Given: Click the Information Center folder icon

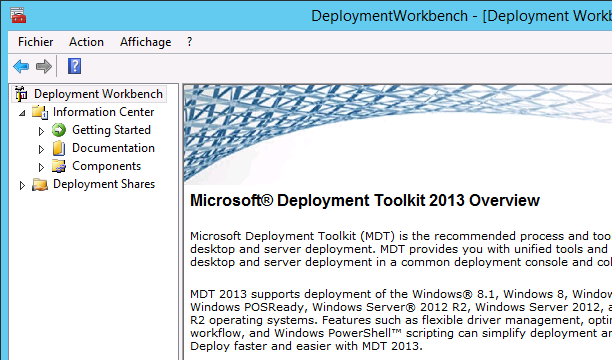Looking at the screenshot, I should [x=40, y=112].
